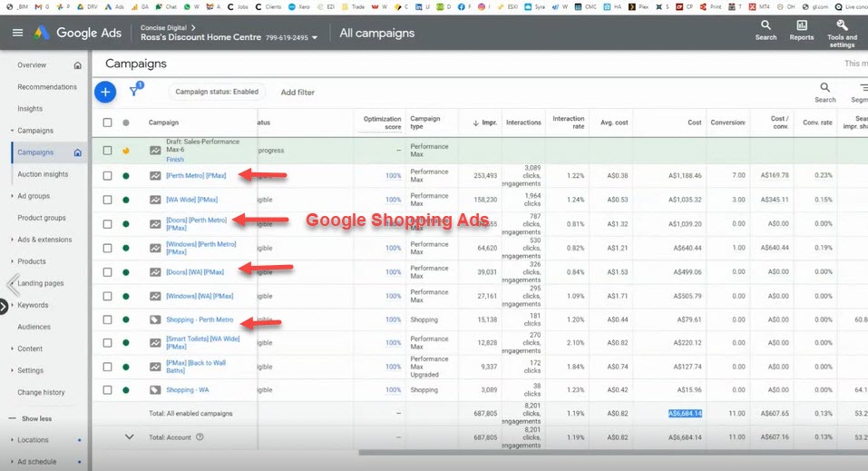Open Overview in sidebar
Image resolution: width=868 pixels, height=471 pixels.
(32, 65)
